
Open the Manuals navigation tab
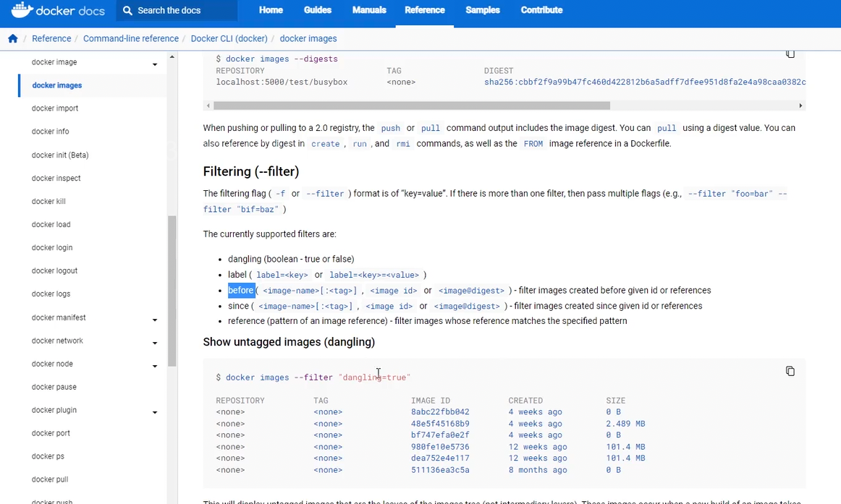(369, 10)
